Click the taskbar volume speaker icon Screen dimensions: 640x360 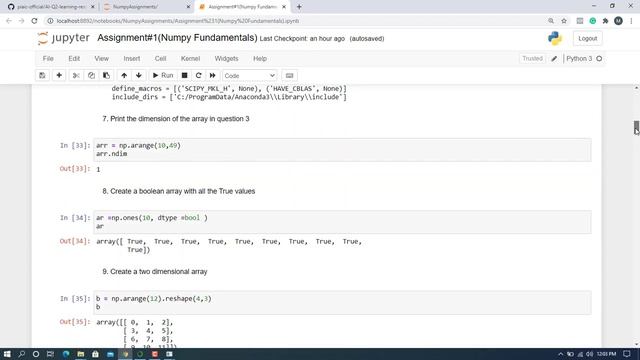coord(589,354)
